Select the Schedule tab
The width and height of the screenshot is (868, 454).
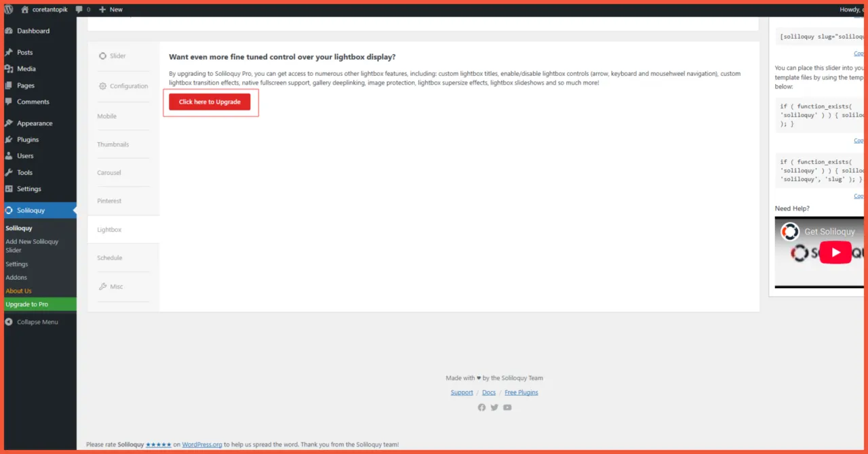click(x=110, y=258)
